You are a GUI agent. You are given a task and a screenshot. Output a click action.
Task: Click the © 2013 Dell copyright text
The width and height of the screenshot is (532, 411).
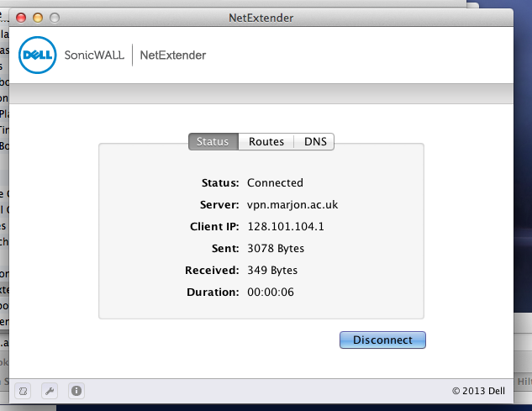pyautogui.click(x=478, y=391)
